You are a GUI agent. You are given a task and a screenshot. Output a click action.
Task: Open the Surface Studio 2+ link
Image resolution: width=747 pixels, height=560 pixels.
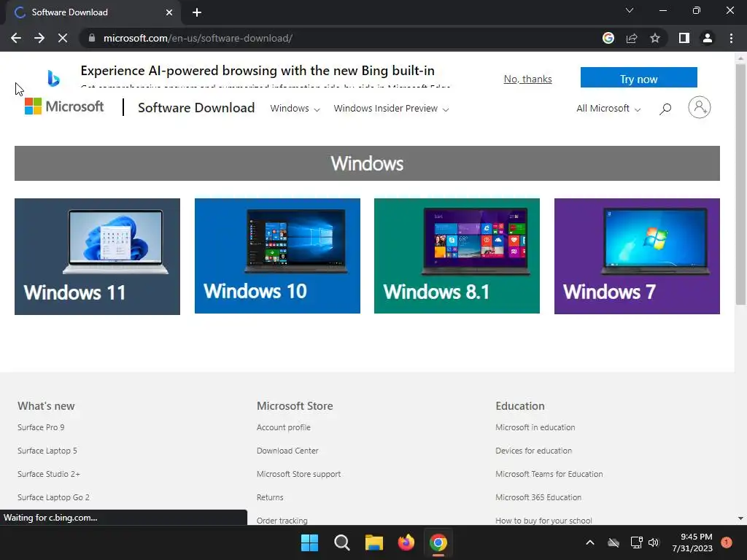tap(49, 474)
